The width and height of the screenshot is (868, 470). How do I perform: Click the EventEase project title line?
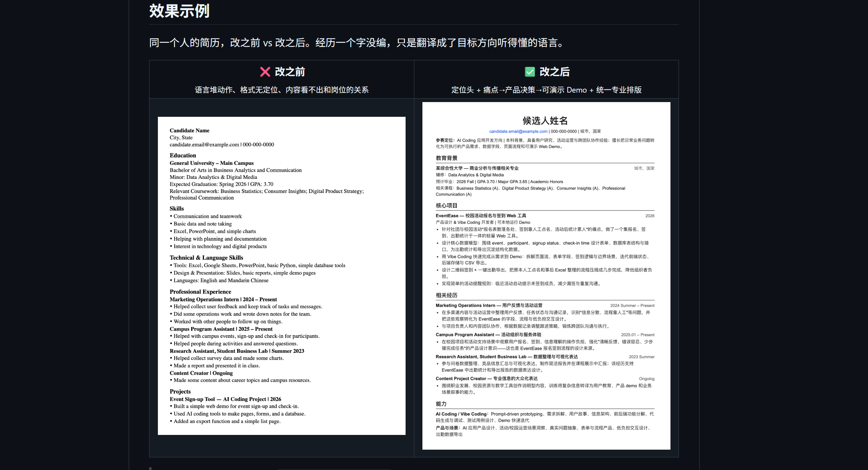click(481, 216)
